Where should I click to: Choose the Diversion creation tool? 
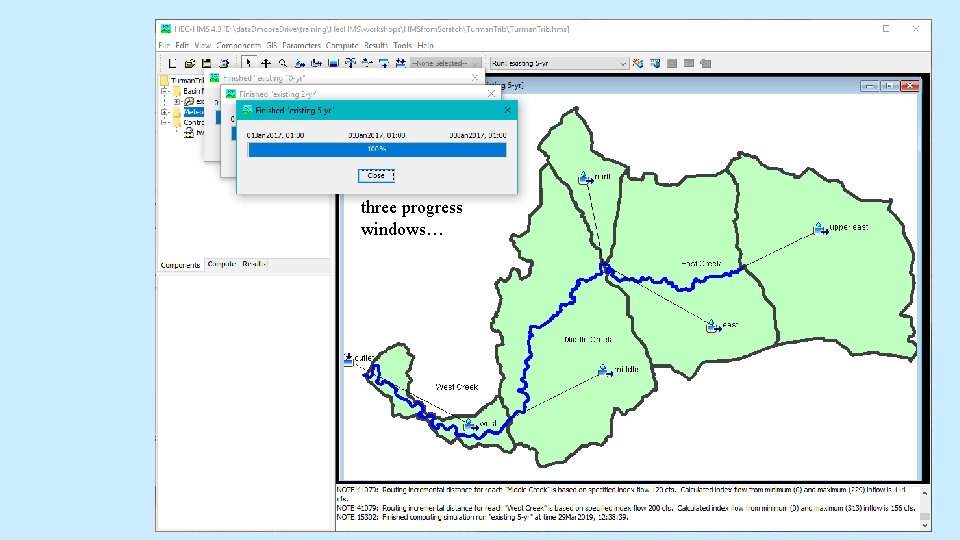[367, 63]
